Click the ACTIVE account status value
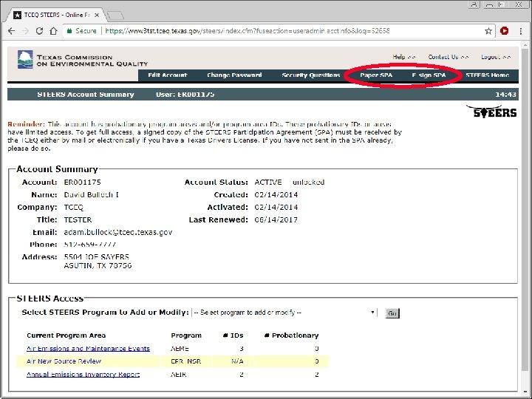 click(268, 183)
